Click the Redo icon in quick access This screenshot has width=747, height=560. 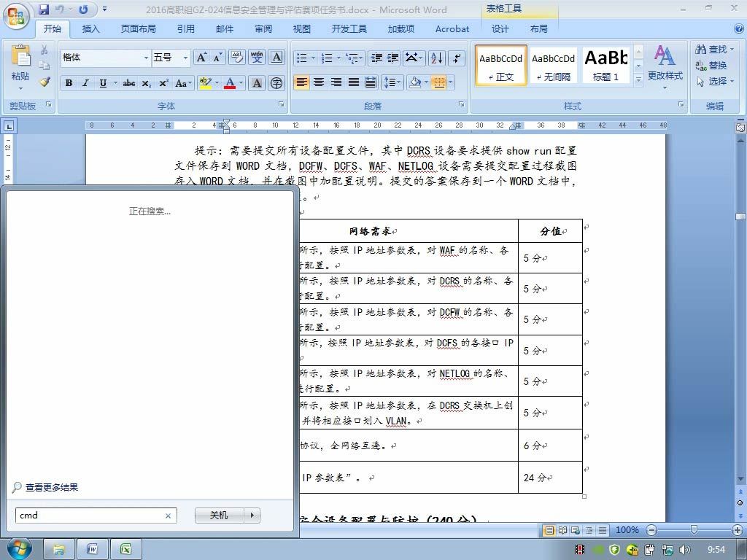click(x=83, y=9)
